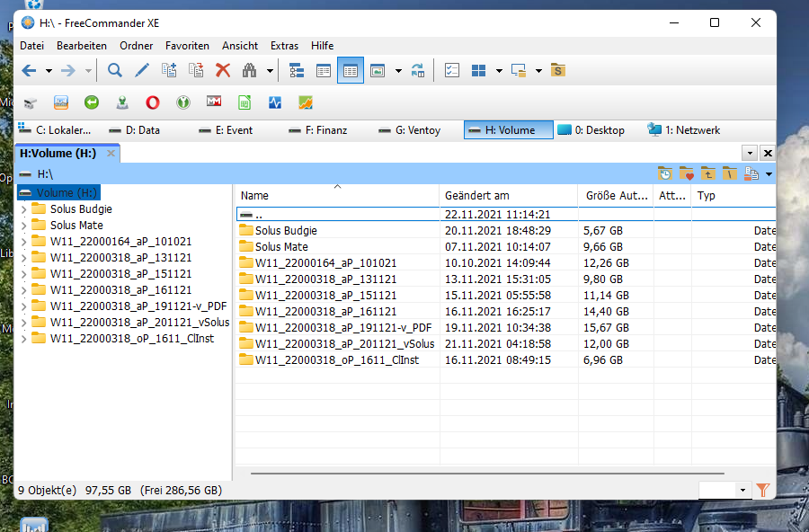The width and height of the screenshot is (809, 532).
Task: Click the folder icon marked S
Action: pyautogui.click(x=557, y=70)
